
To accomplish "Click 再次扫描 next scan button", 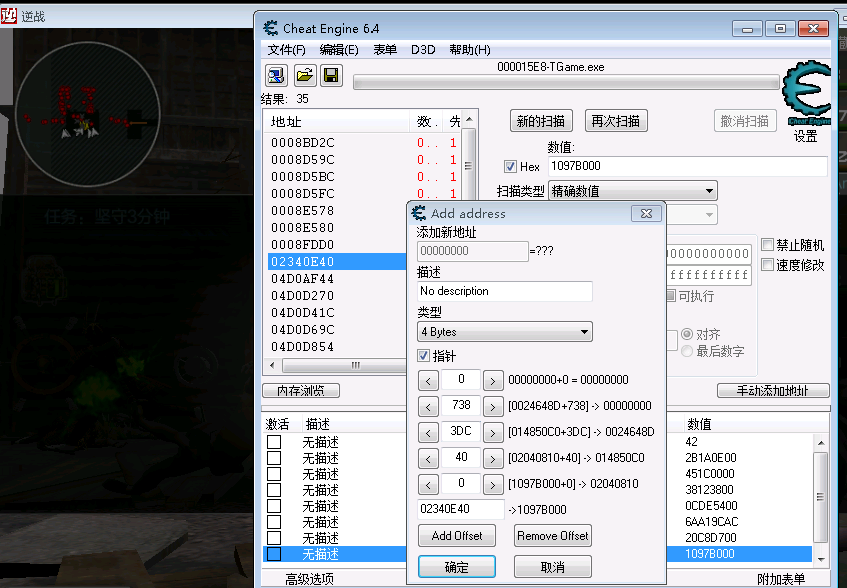I will click(x=616, y=121).
